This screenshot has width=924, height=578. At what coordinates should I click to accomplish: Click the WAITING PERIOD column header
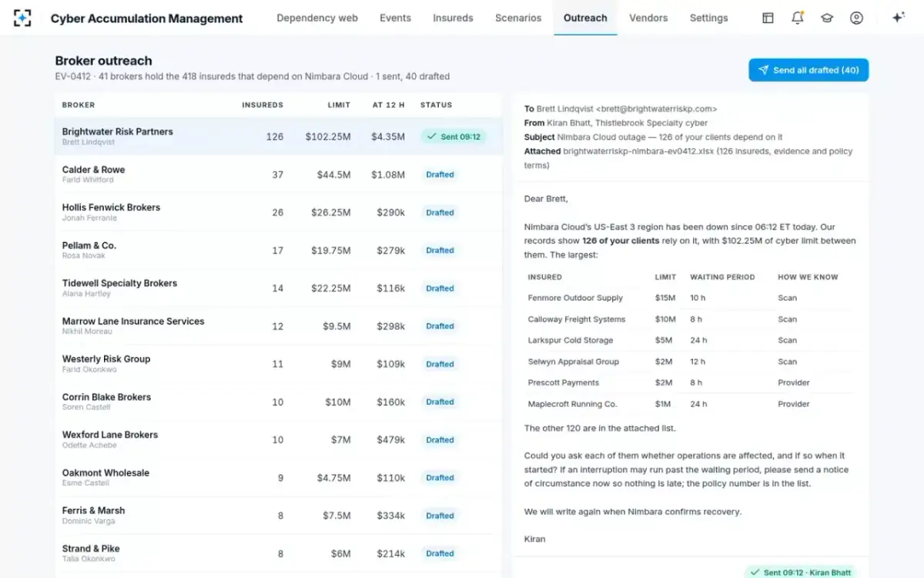coord(722,277)
